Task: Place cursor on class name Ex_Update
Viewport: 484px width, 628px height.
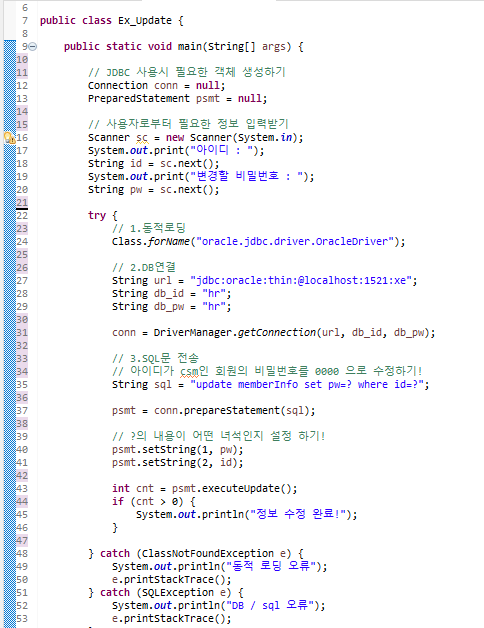Action: (145, 20)
